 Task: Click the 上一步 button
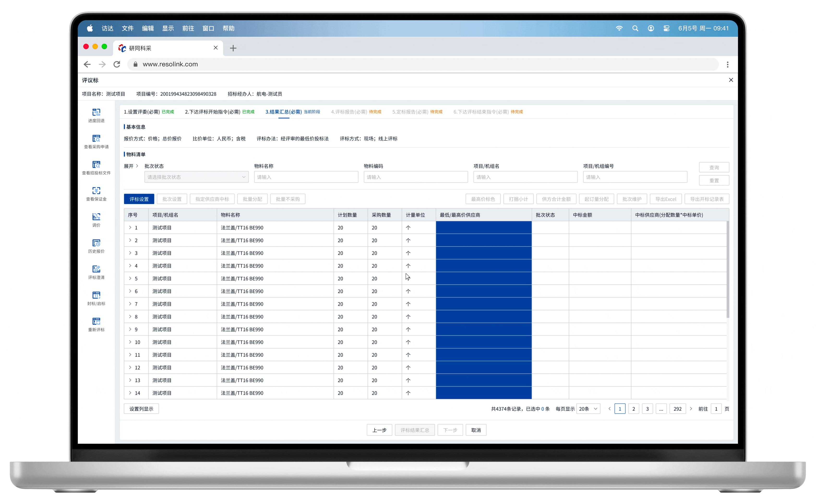(379, 430)
